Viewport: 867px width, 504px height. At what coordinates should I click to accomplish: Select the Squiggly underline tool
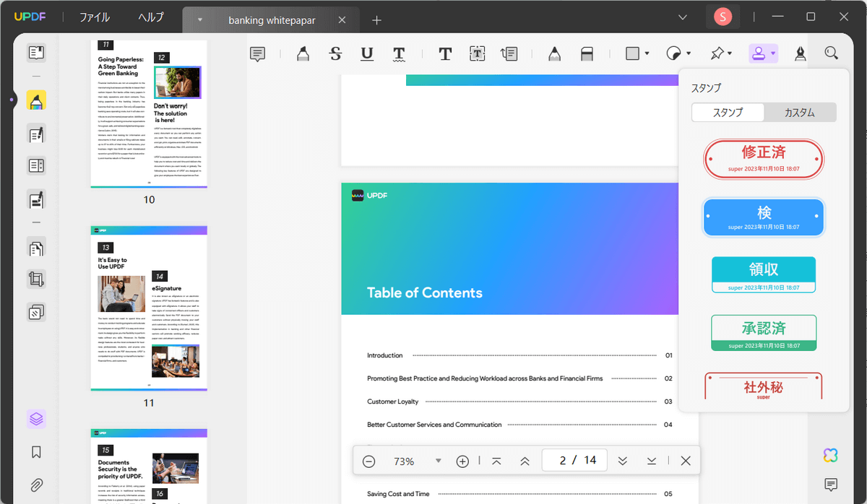click(x=399, y=53)
